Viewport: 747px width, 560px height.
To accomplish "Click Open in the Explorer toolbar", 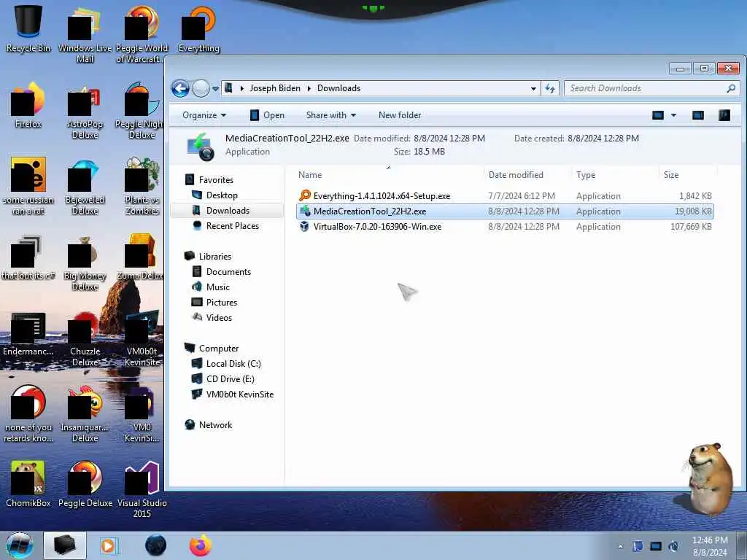I will click(267, 115).
